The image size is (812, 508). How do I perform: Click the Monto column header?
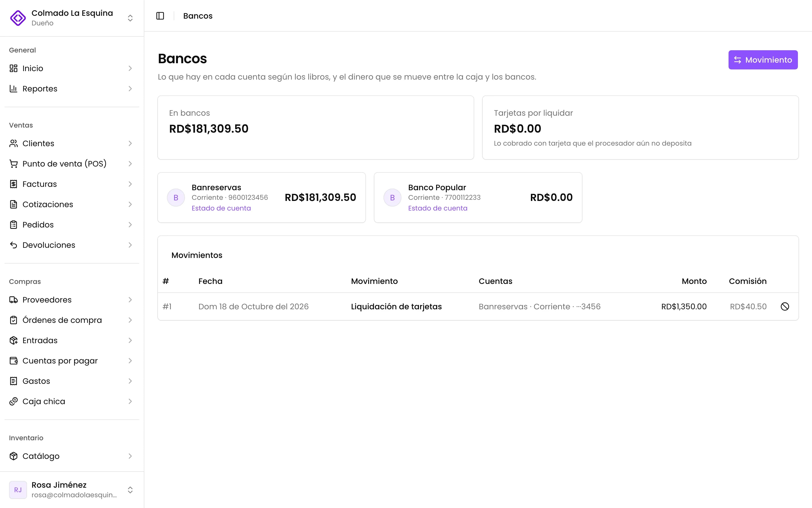coord(694,281)
